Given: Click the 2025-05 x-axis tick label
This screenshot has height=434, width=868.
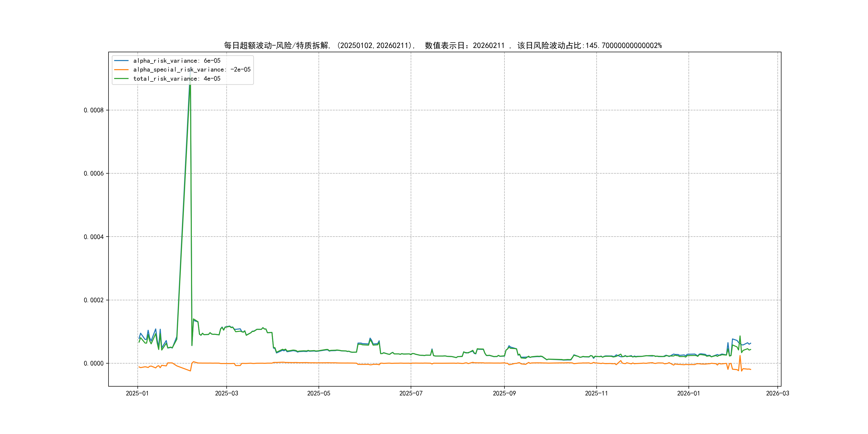Looking at the screenshot, I should (319, 393).
